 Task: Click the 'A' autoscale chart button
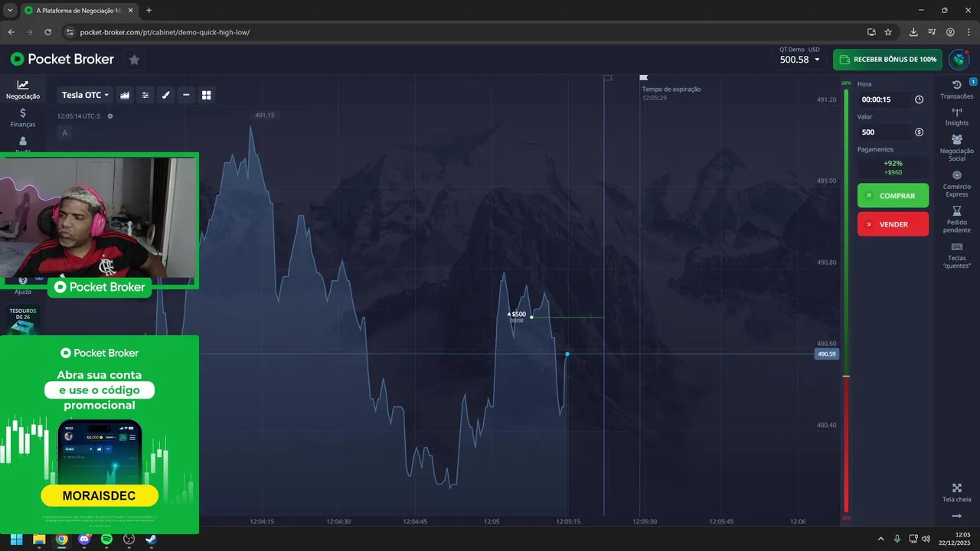64,133
